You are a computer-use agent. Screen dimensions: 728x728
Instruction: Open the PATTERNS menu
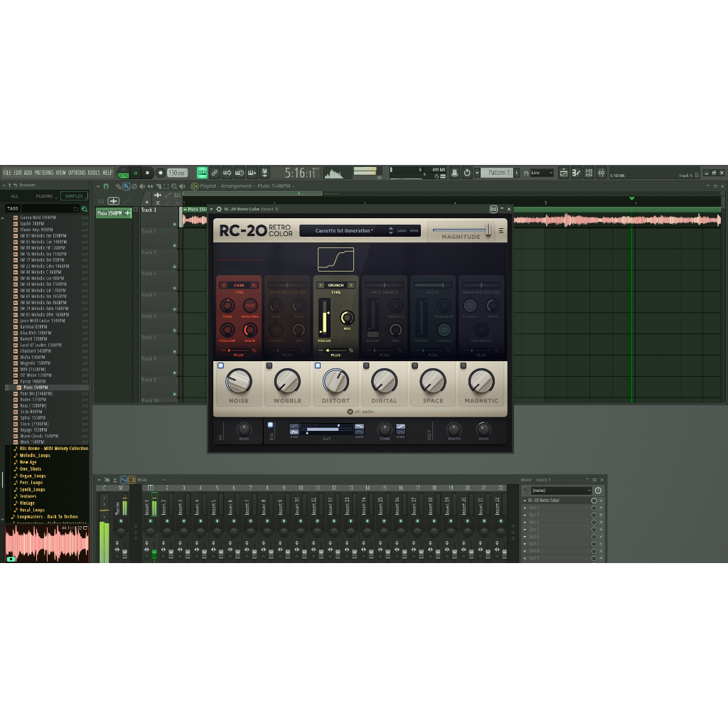pos(44,173)
